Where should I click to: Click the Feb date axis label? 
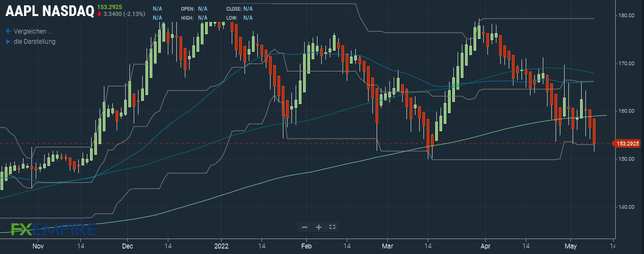point(306,247)
